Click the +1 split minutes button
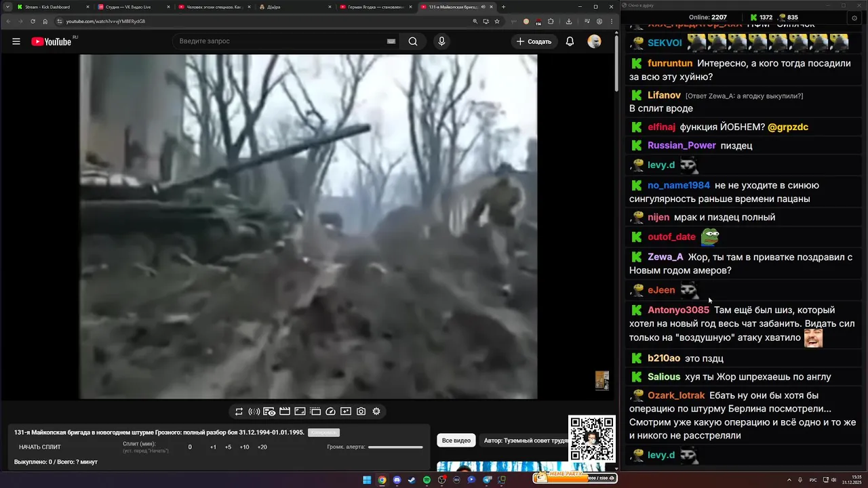Image resolution: width=868 pixels, height=488 pixels. coord(213,447)
